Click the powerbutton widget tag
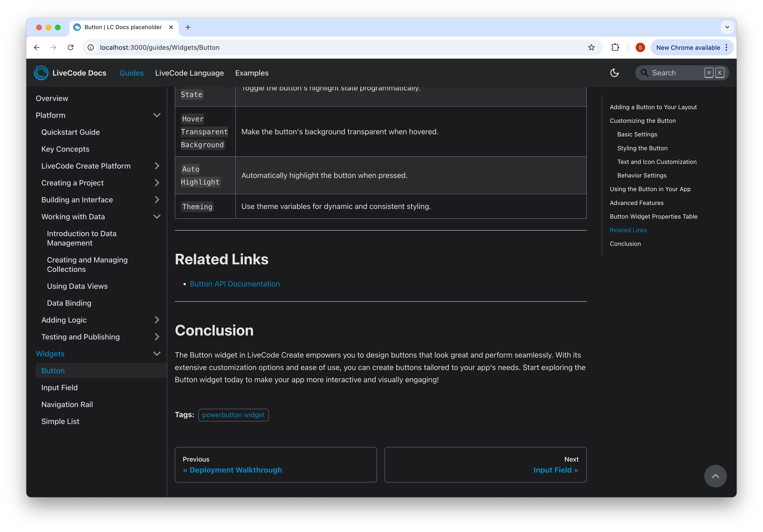Viewport: 763px width, 532px height. pos(233,415)
